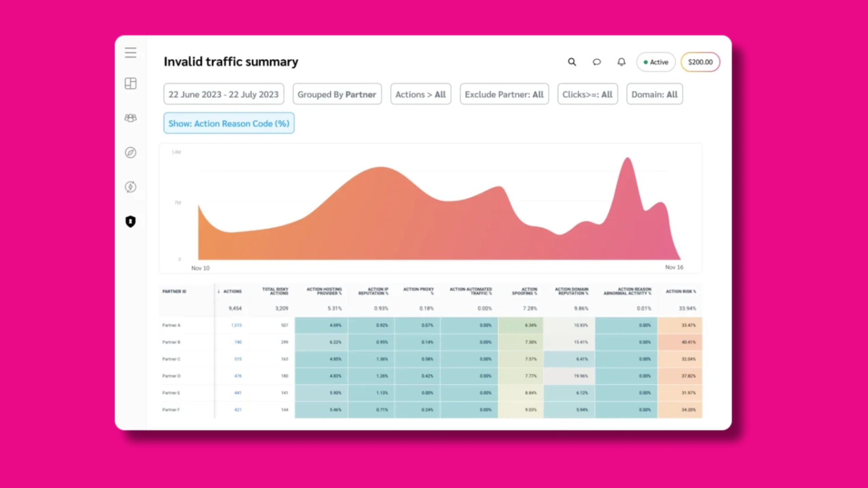868x488 pixels.
Task: Toggle the sort direction on the Actions column
Action: tap(232, 291)
